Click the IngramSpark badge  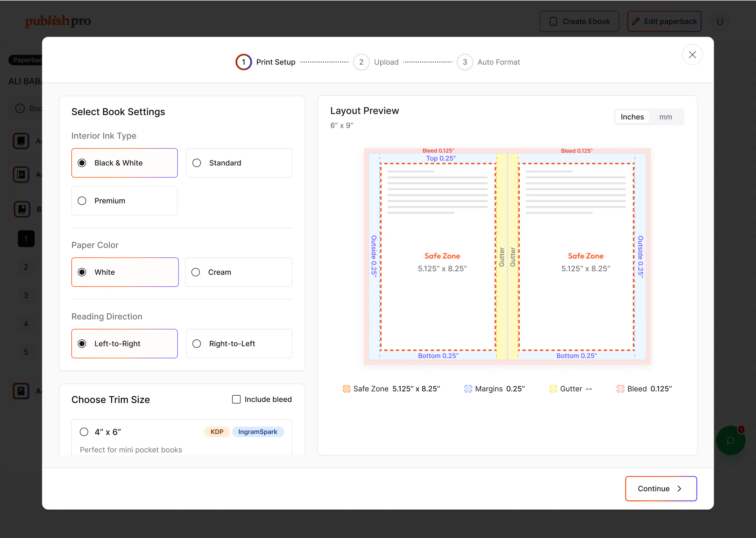(x=258, y=432)
